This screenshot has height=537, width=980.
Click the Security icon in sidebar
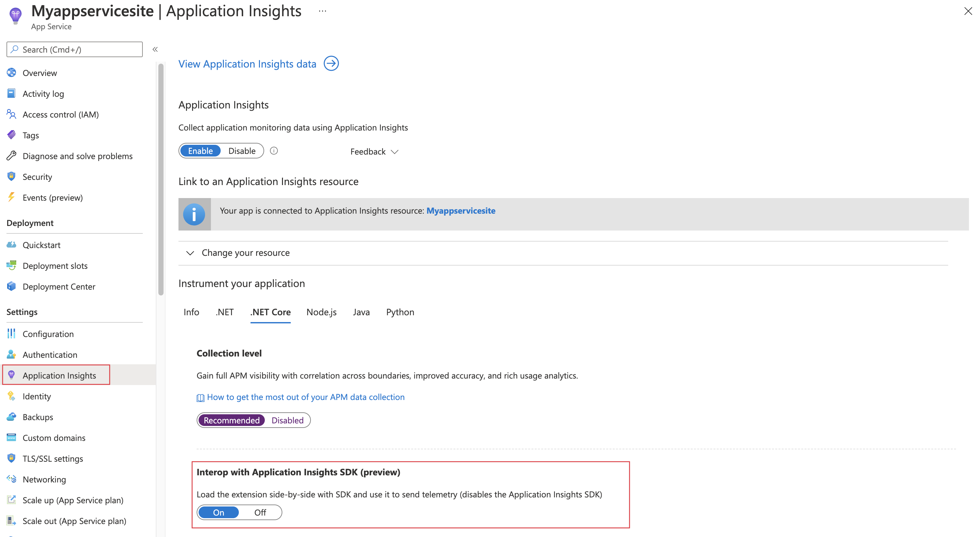[11, 177]
